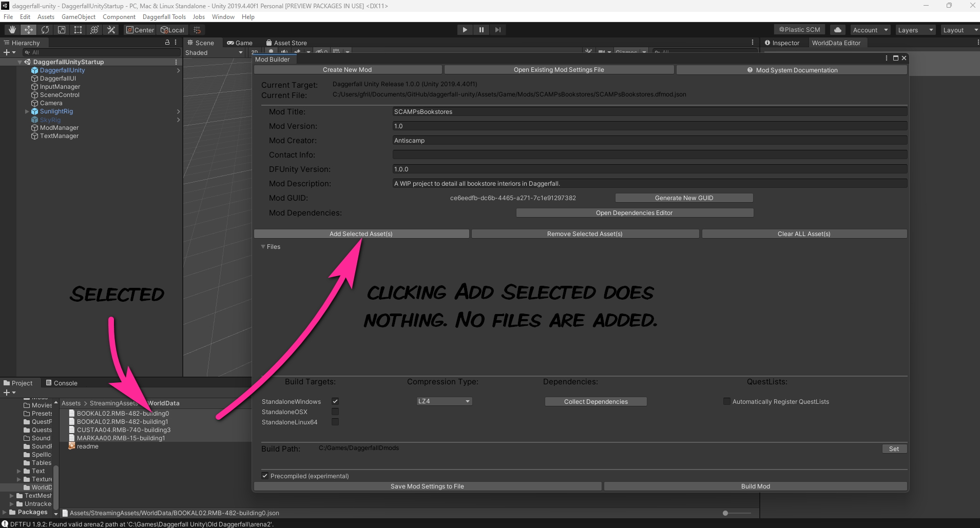Image resolution: width=980 pixels, height=528 pixels.
Task: Toggle Precompiled (experimental) checkbox
Action: click(265, 476)
